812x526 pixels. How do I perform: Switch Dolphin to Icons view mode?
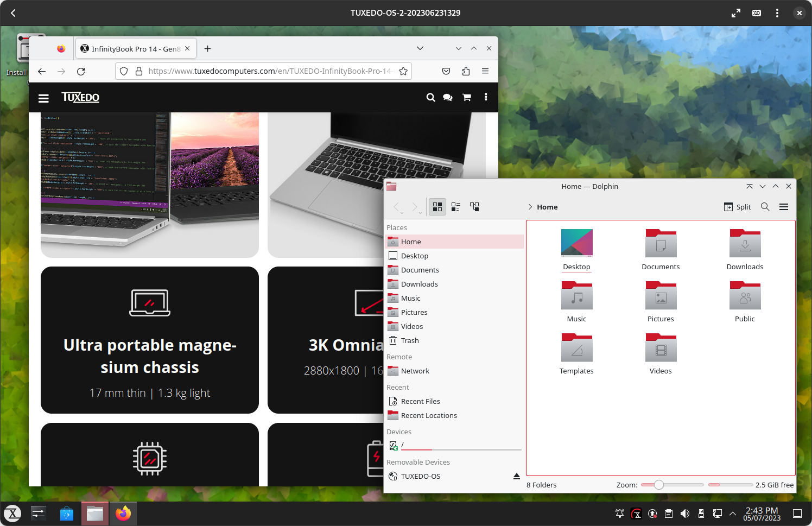click(x=437, y=207)
